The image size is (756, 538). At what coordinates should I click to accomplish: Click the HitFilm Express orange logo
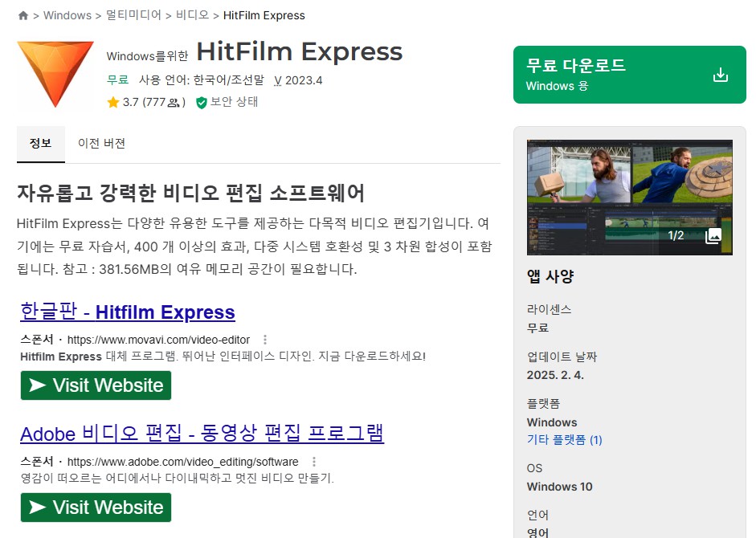[x=55, y=74]
